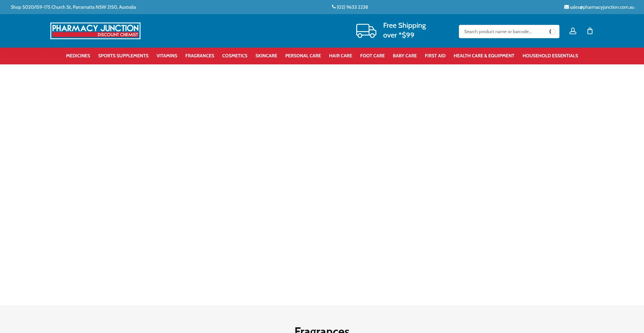Screen dimensions: 644x333
Task: Click the search loading spinner icon
Action: tap(552, 32)
